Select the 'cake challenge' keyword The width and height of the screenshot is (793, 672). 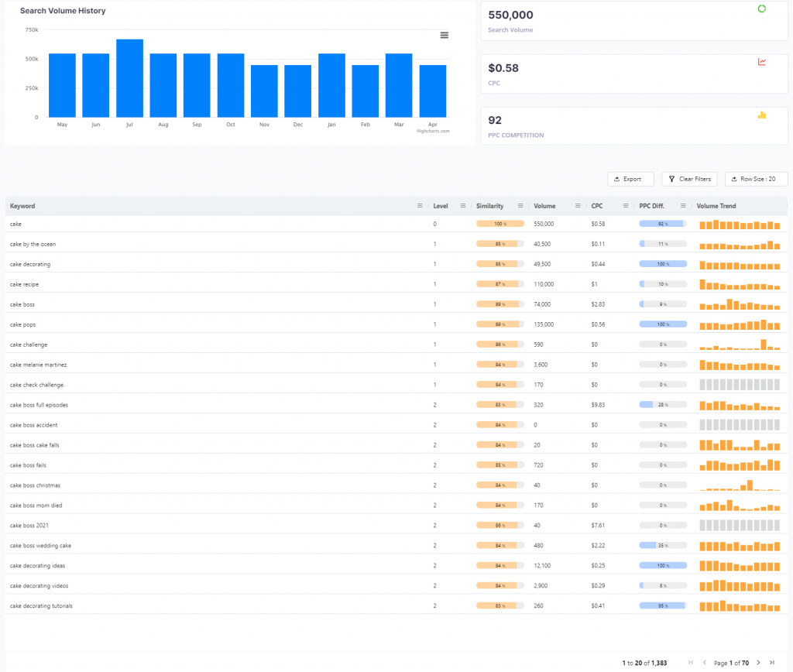29,345
